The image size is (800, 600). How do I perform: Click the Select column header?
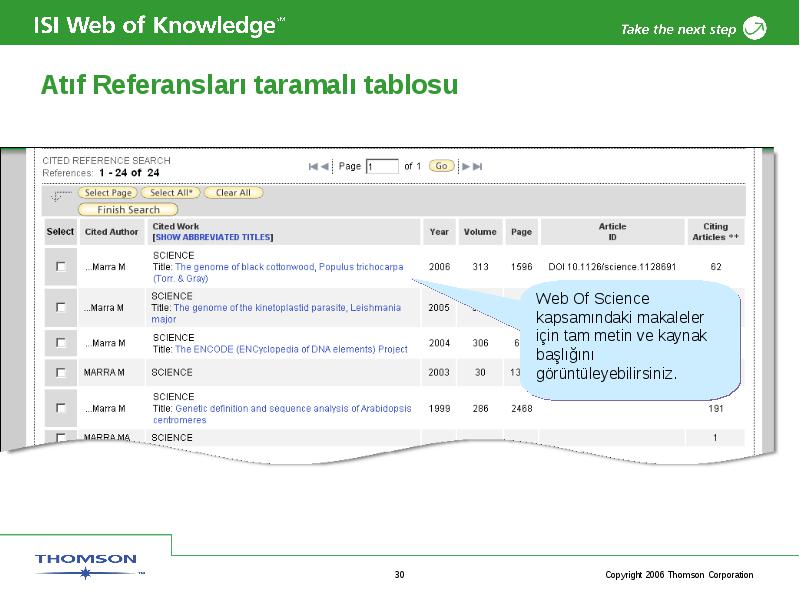click(x=60, y=232)
